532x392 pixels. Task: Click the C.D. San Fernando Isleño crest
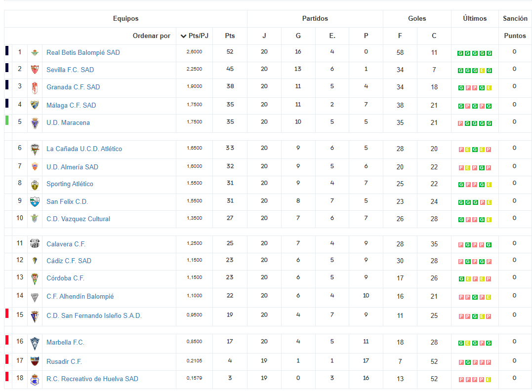[35, 316]
